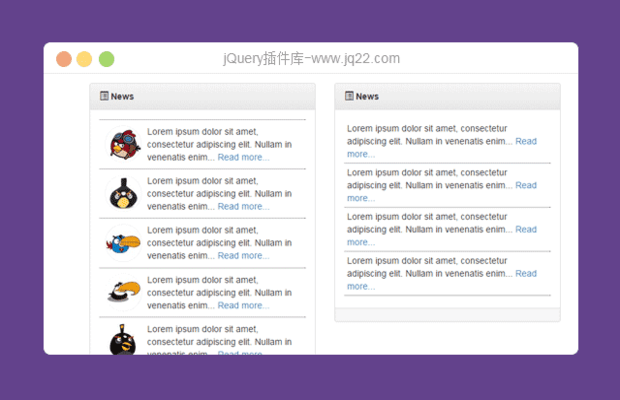The height and width of the screenshot is (400, 620).
Task: Click the list icon in left News header
Action: click(x=104, y=96)
